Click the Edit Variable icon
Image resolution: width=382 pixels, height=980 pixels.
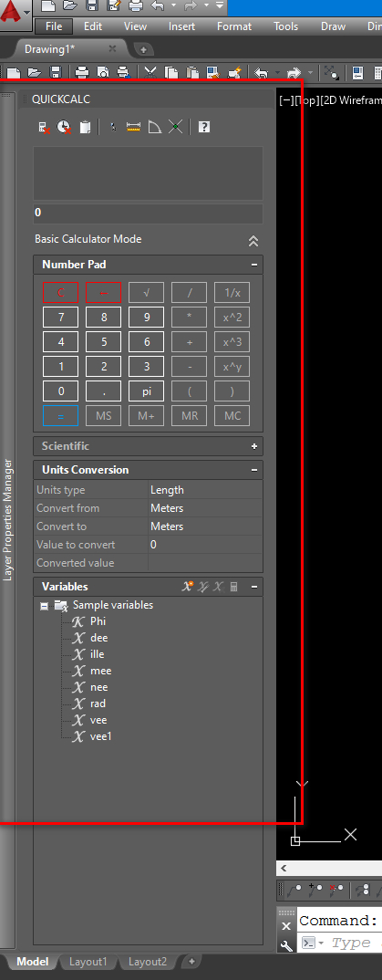point(203,587)
